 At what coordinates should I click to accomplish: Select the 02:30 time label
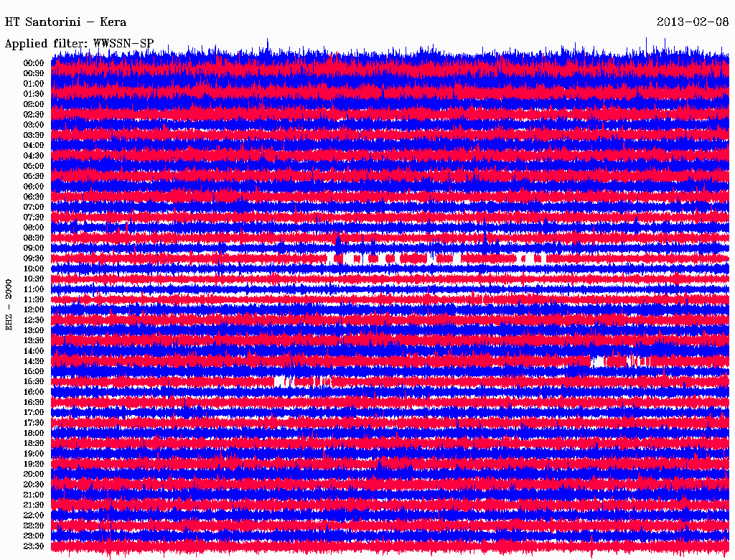pos(34,115)
